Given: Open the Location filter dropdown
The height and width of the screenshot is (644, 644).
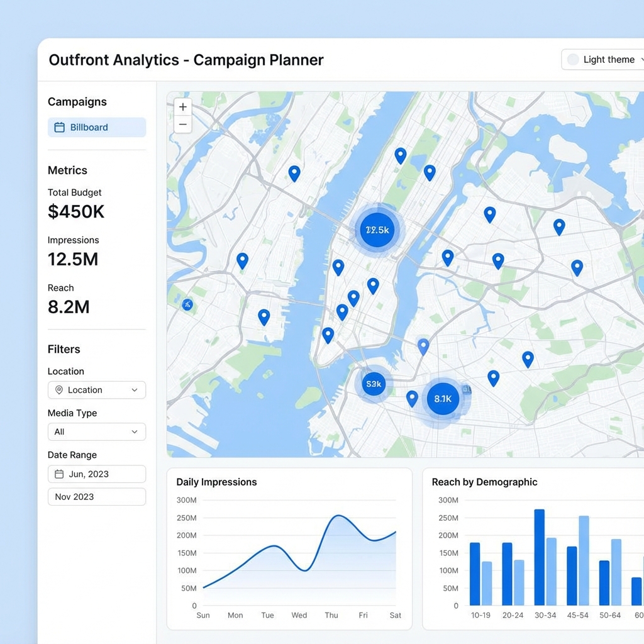Looking at the screenshot, I should click(97, 390).
